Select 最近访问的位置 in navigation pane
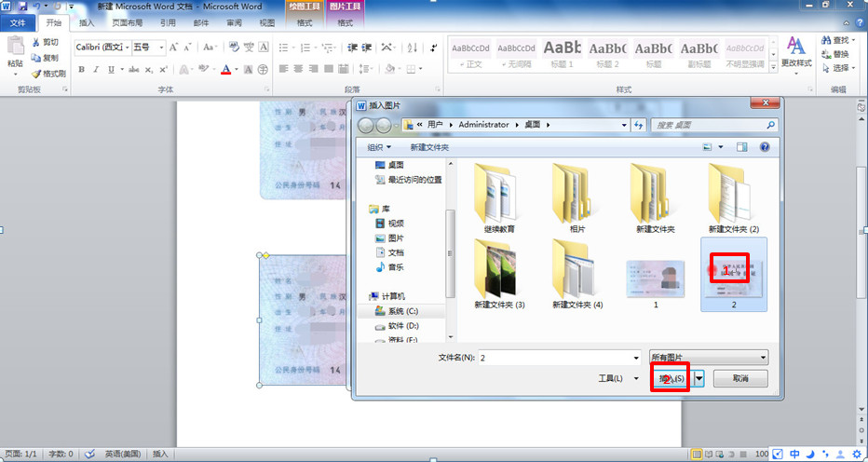This screenshot has width=868, height=462. point(409,180)
